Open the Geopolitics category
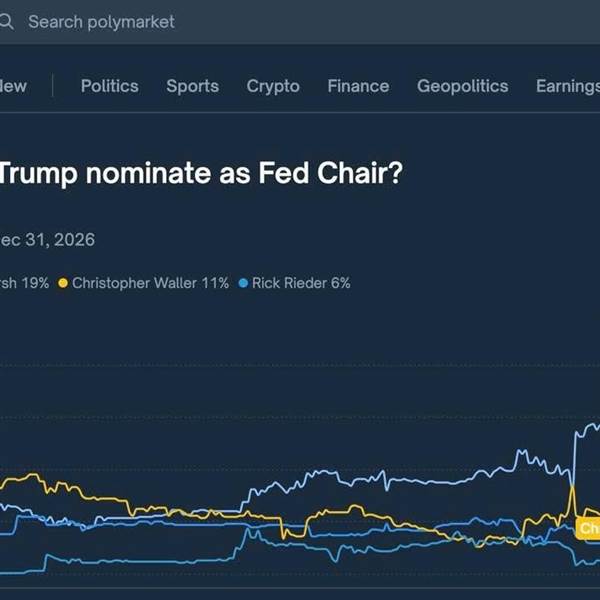Image resolution: width=600 pixels, height=600 pixels. pyautogui.click(x=462, y=86)
